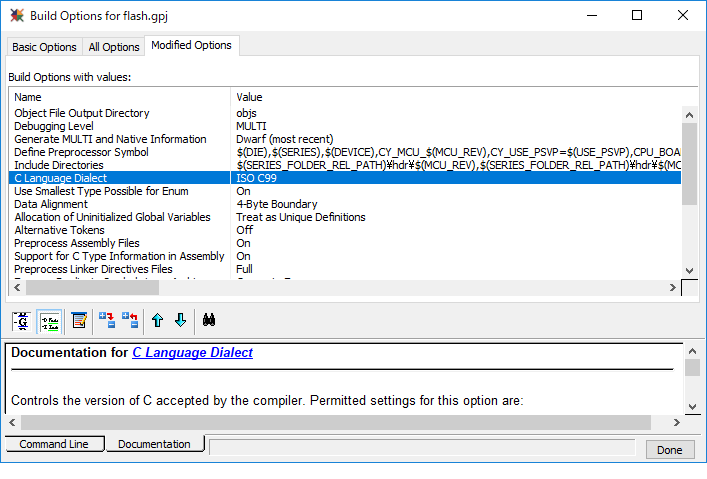This screenshot has height=479, width=707.
Task: Click the documentation pane horizontal scrollbar thumb
Action: [336, 423]
